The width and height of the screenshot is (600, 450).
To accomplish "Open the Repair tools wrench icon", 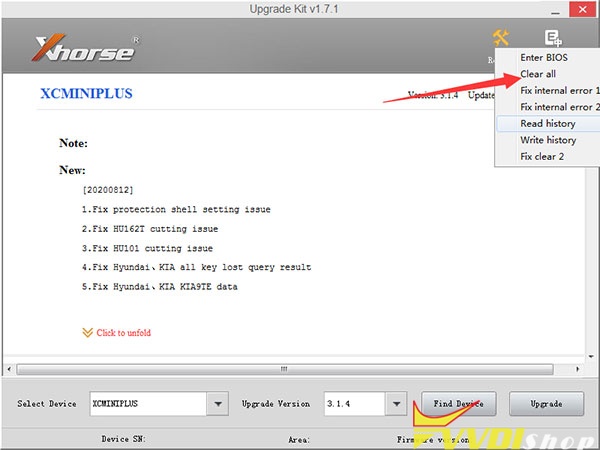I will coord(500,38).
